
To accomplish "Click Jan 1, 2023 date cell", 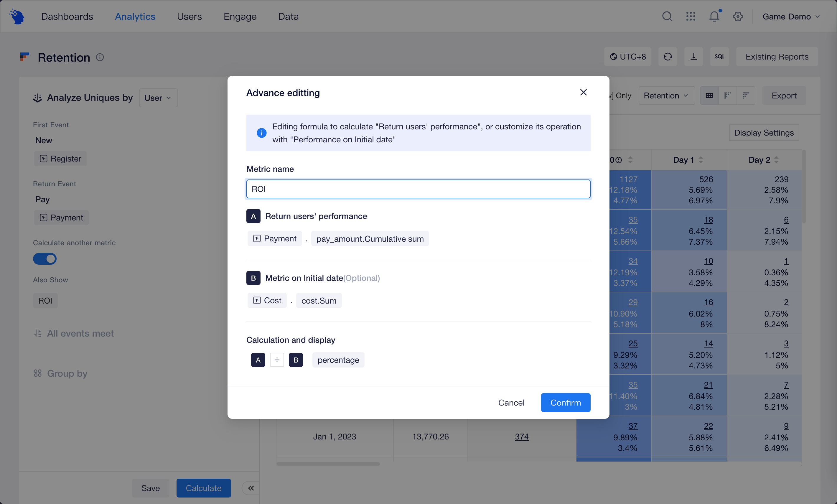I will pos(335,437).
